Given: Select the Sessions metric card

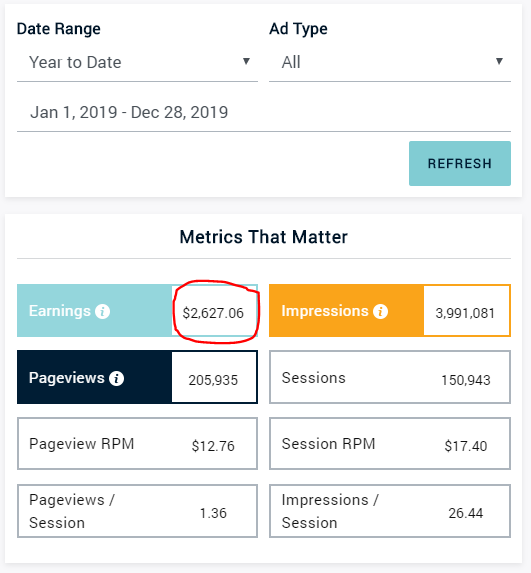Looking at the screenshot, I should [390, 377].
